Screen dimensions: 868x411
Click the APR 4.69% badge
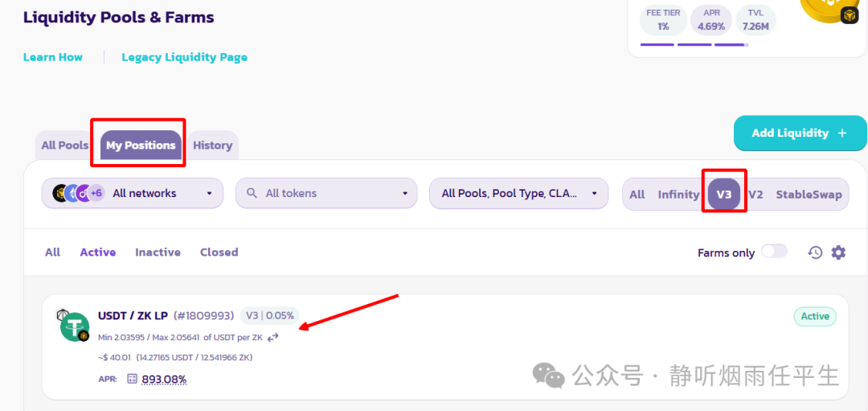711,20
